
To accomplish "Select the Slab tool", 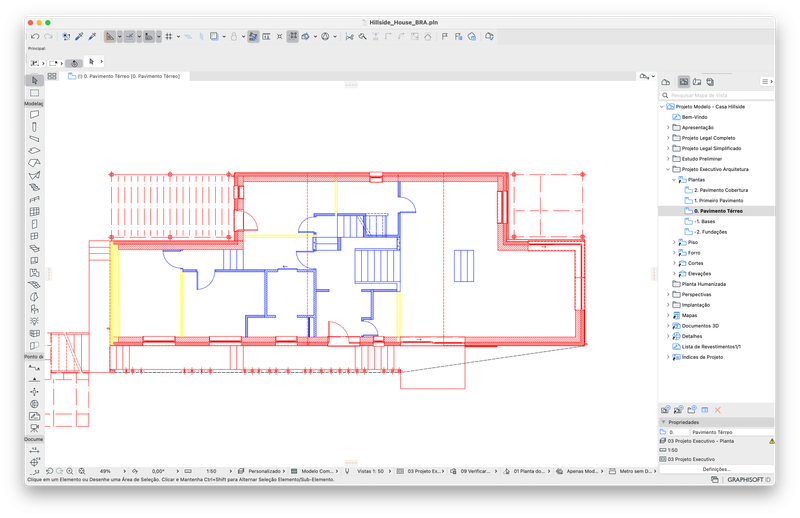I will pos(34,151).
